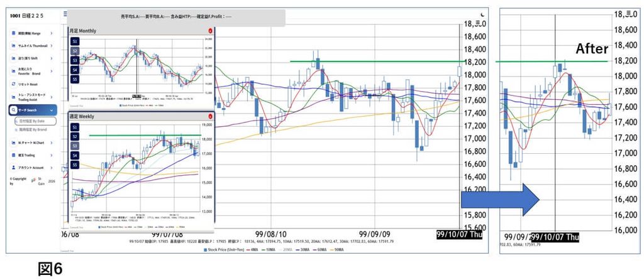Click the After label in the right chart
This screenshot has height=280, width=644.
[x=592, y=49]
